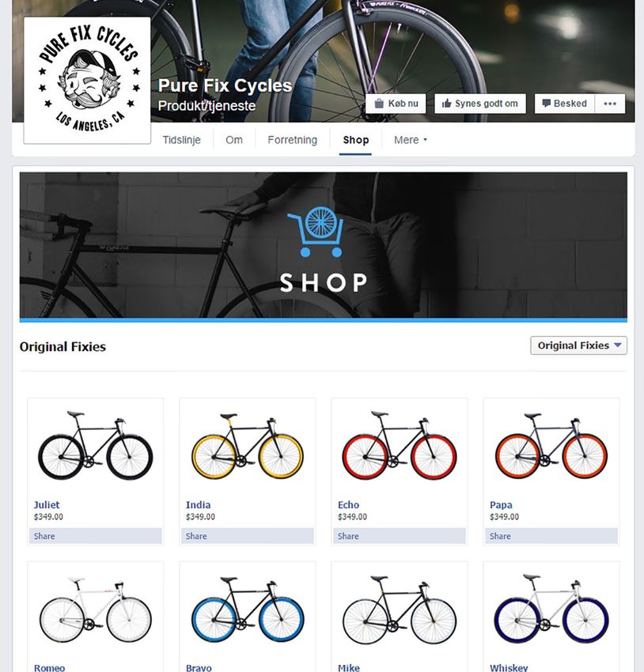644x672 pixels.
Task: Open the yellow-wheeled India bike image
Action: (x=248, y=446)
